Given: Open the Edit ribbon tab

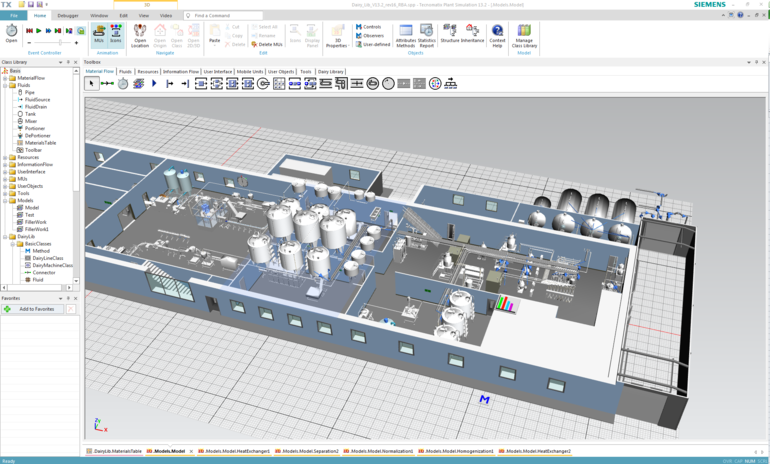Looking at the screenshot, I should tap(123, 16).
